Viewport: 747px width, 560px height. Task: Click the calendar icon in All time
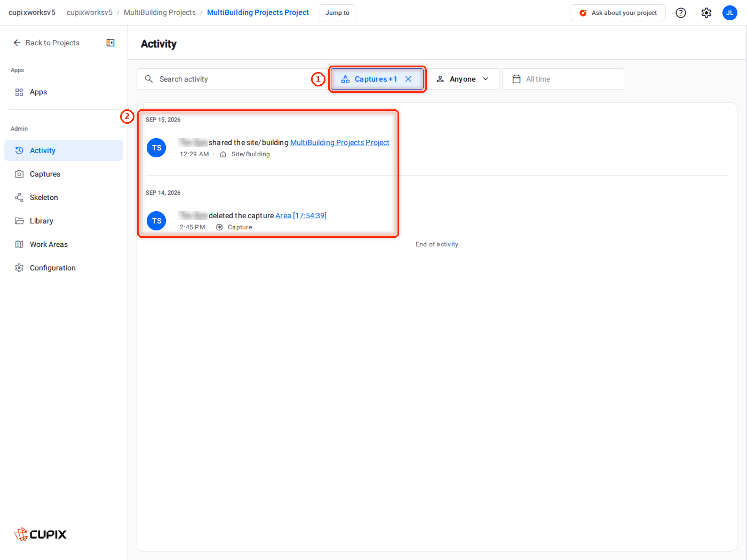click(x=516, y=79)
